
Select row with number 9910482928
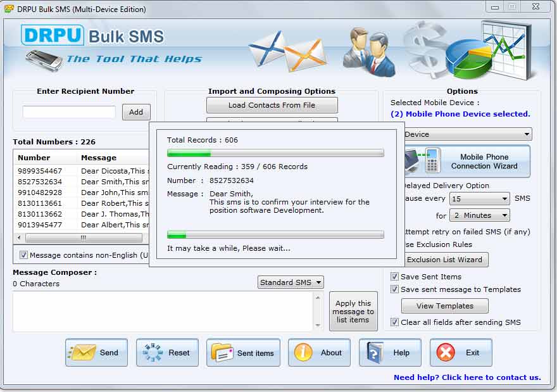[82, 193]
